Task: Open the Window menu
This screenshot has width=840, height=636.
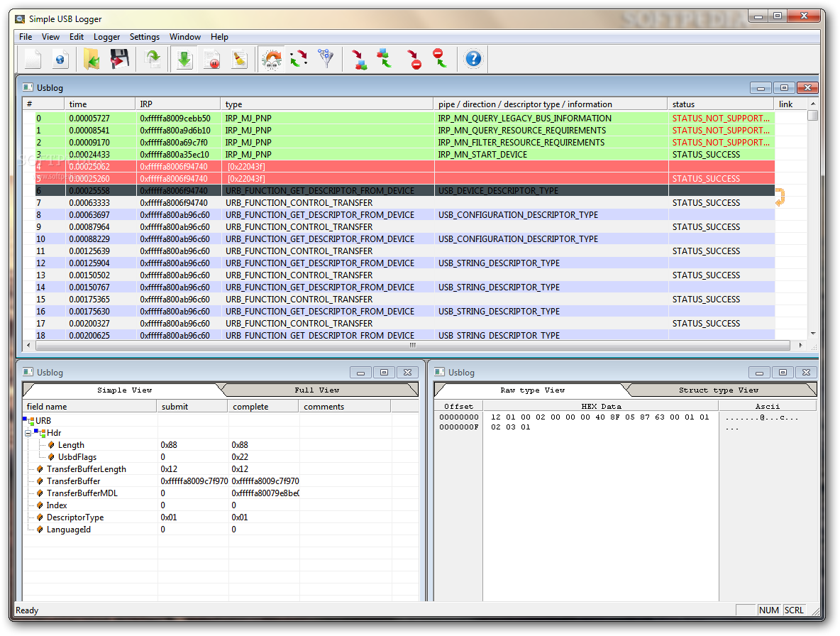Action: [185, 36]
